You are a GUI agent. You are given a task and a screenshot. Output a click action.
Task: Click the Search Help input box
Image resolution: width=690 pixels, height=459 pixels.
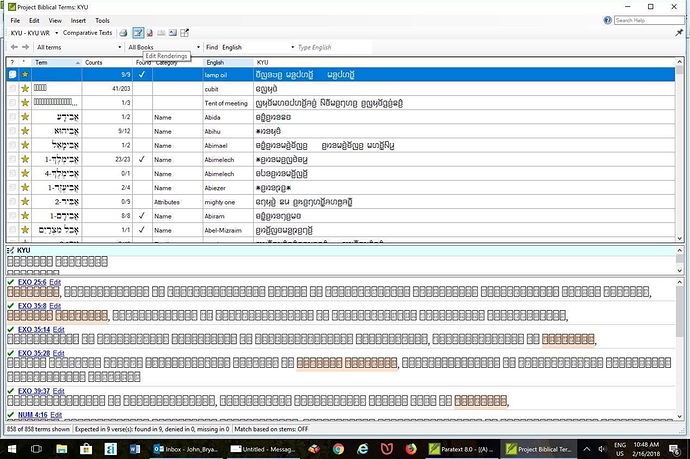649,20
